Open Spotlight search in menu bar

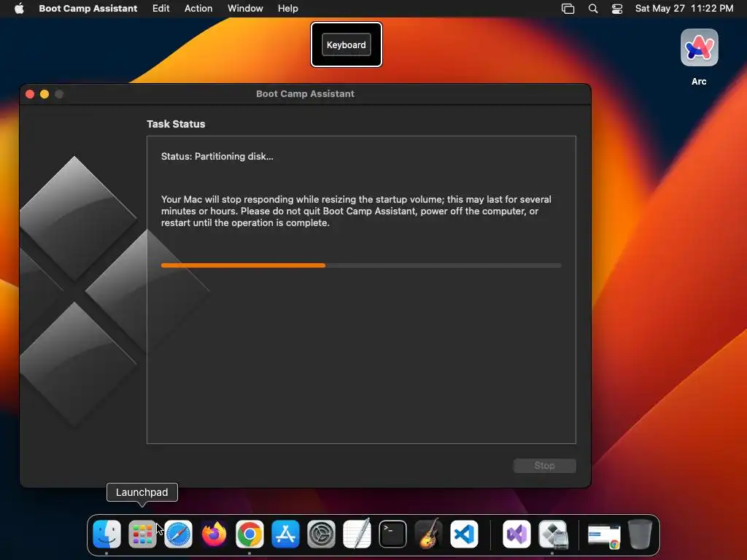coord(593,9)
